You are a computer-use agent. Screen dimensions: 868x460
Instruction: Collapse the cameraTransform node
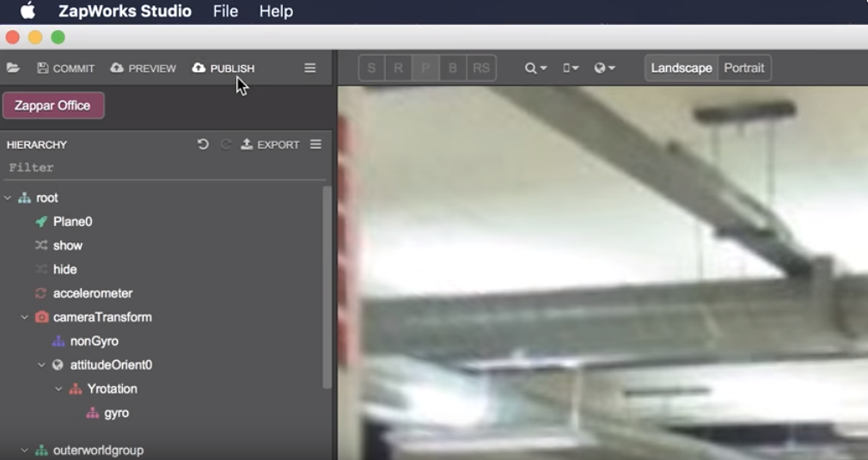coord(24,317)
